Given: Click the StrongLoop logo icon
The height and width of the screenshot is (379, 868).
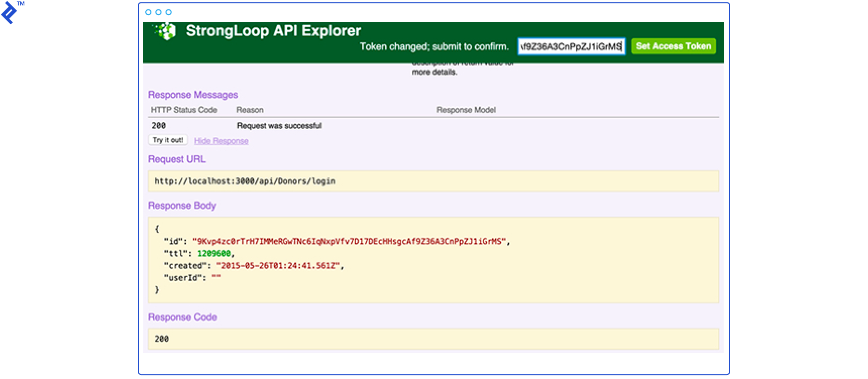Looking at the screenshot, I should [166, 31].
